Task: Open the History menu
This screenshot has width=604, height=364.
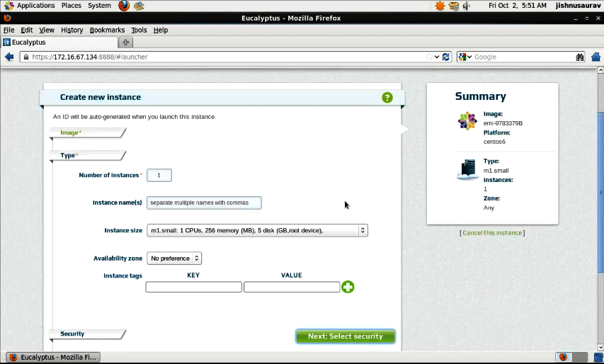Action: 72,30
